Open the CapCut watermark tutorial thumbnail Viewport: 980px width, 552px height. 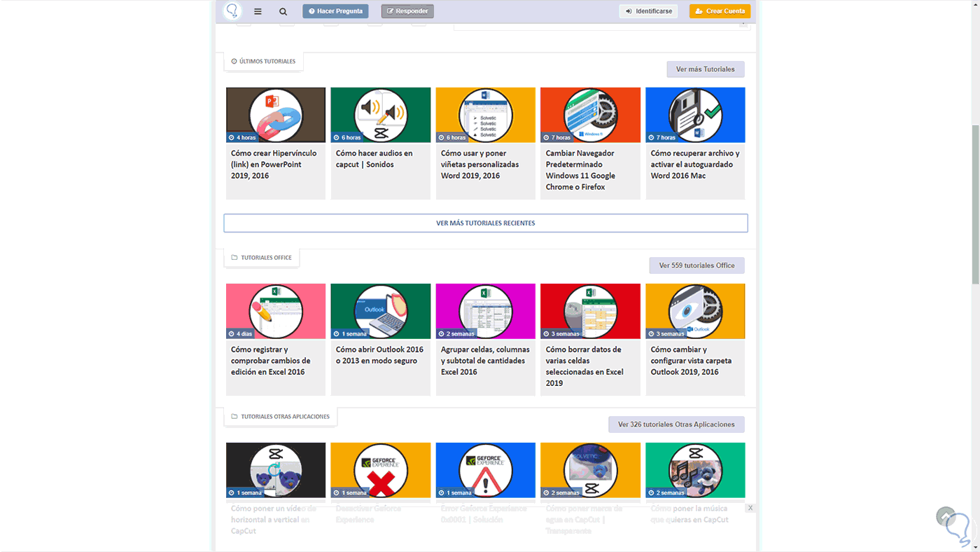click(590, 470)
